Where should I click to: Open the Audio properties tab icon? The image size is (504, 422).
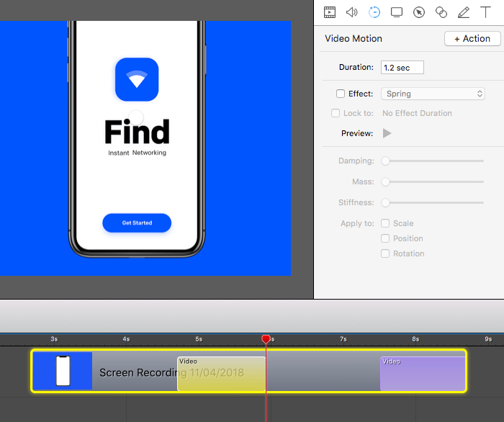tap(351, 12)
